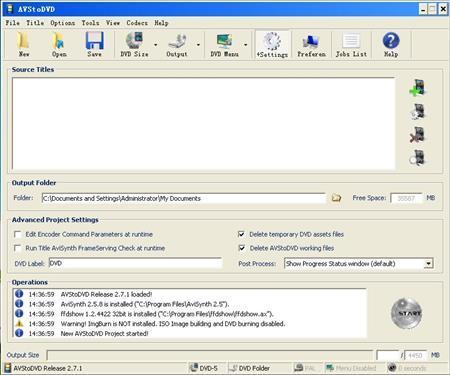Viewport: 450px width, 375px height.
Task: Click 'AVStoDVD Release 2.7.1' status bar text
Action: (x=48, y=368)
